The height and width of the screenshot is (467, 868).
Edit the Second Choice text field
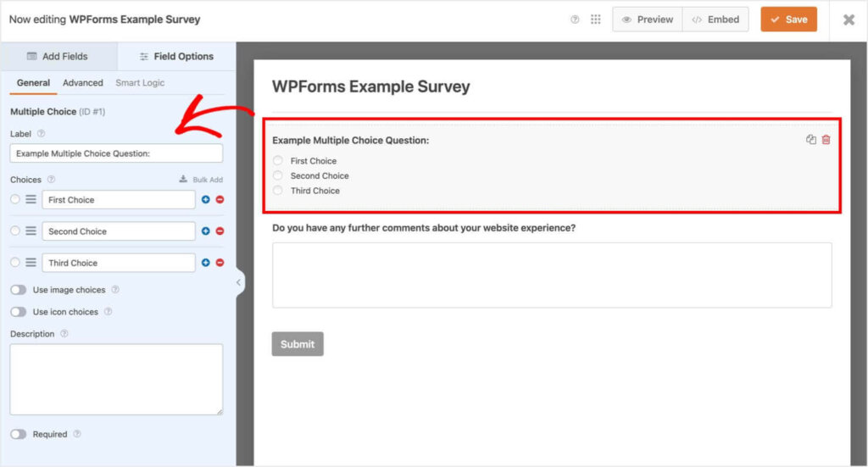pyautogui.click(x=119, y=231)
